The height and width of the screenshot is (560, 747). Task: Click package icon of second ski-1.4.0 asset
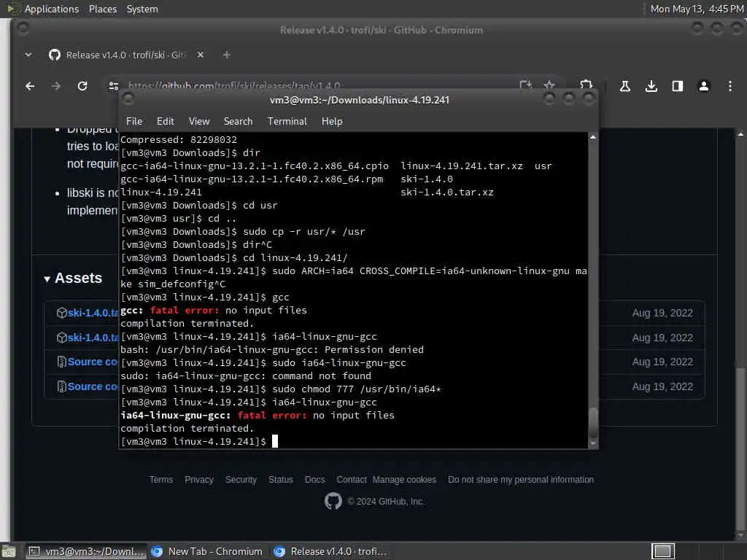tap(61, 338)
